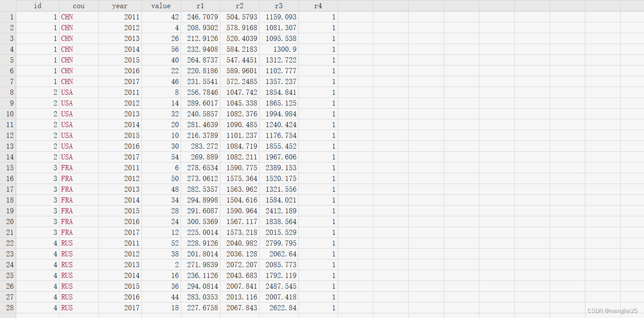Click value cell 52 in row 22
The width and height of the screenshot is (644, 318).
[161, 243]
